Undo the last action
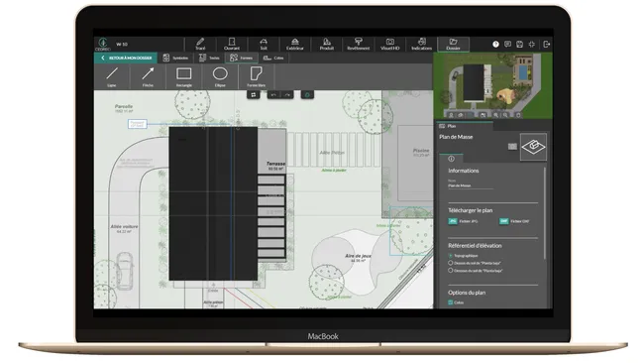The height and width of the screenshot is (363, 644). click(273, 95)
